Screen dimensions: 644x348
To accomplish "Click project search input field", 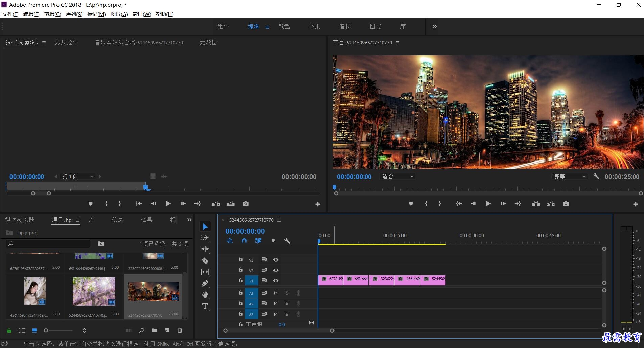I will click(x=48, y=244).
